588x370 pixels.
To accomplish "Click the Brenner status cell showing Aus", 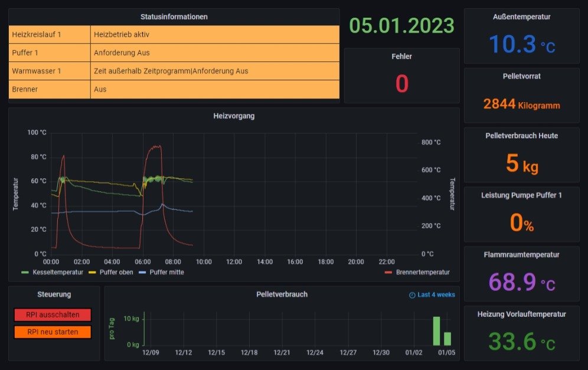I will 215,90.
